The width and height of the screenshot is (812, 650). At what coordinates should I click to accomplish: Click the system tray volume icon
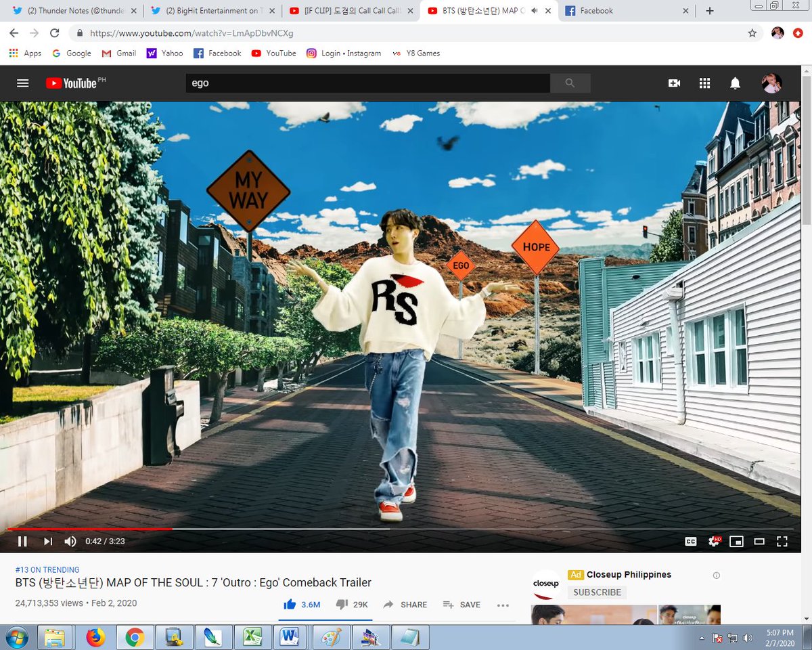(747, 638)
